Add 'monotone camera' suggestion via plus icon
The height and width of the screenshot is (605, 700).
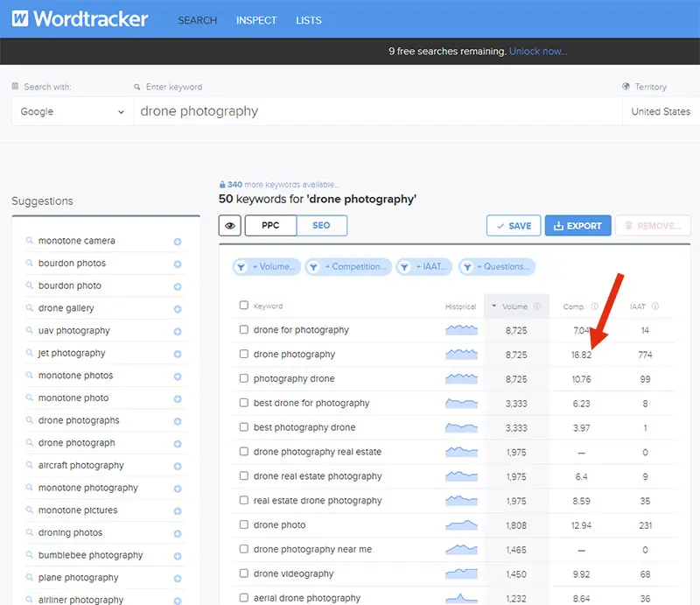(178, 242)
